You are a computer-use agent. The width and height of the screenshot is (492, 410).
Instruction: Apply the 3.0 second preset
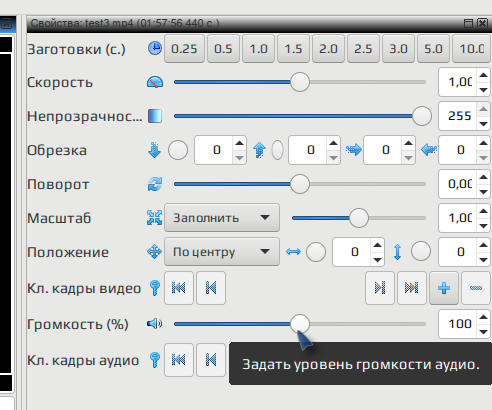click(x=398, y=49)
